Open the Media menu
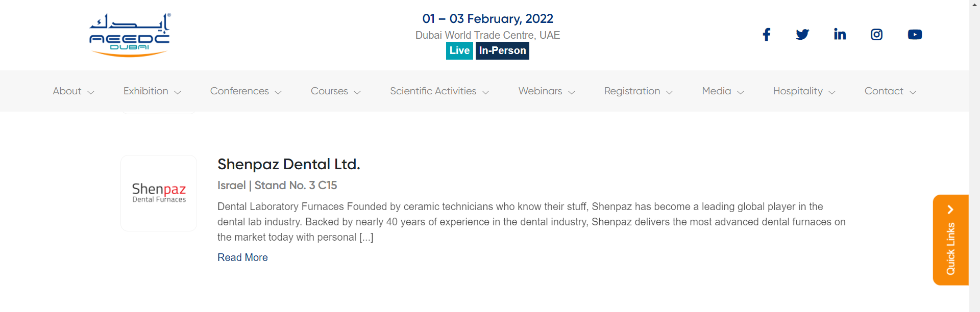The height and width of the screenshot is (312, 980). pos(723,91)
